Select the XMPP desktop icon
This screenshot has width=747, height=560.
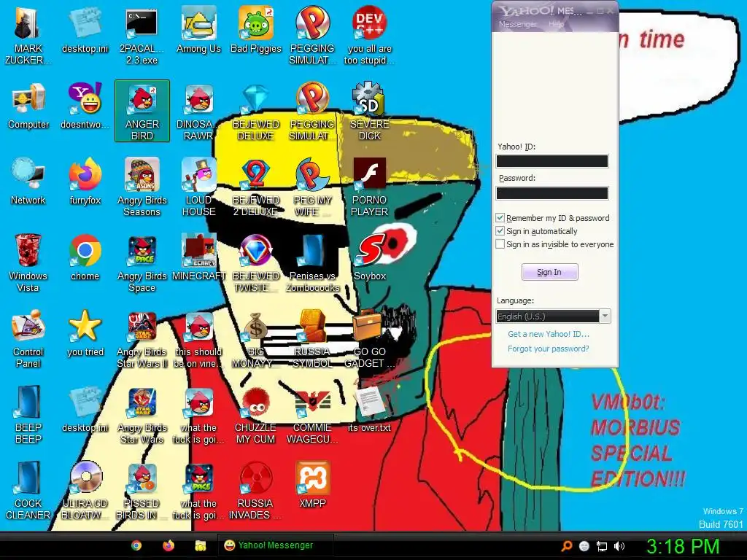coord(312,485)
